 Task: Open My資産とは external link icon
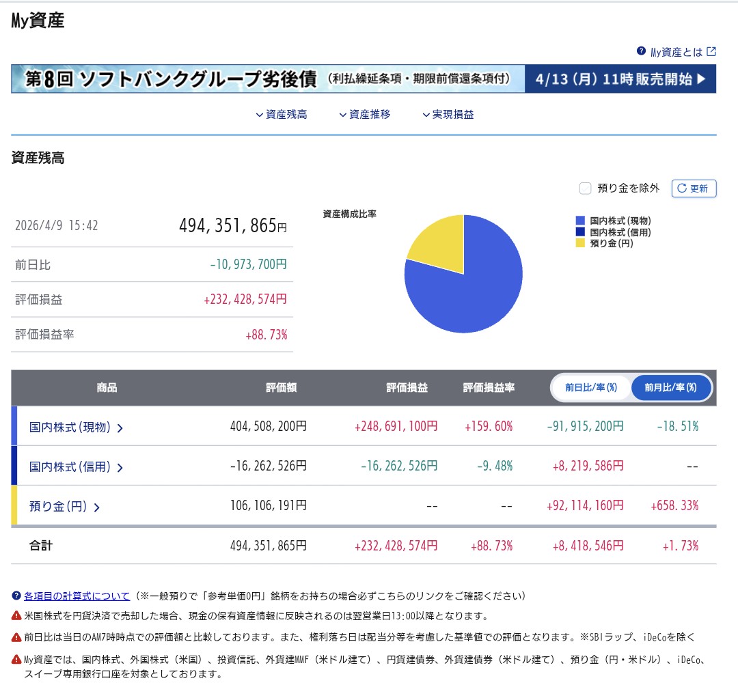(713, 51)
